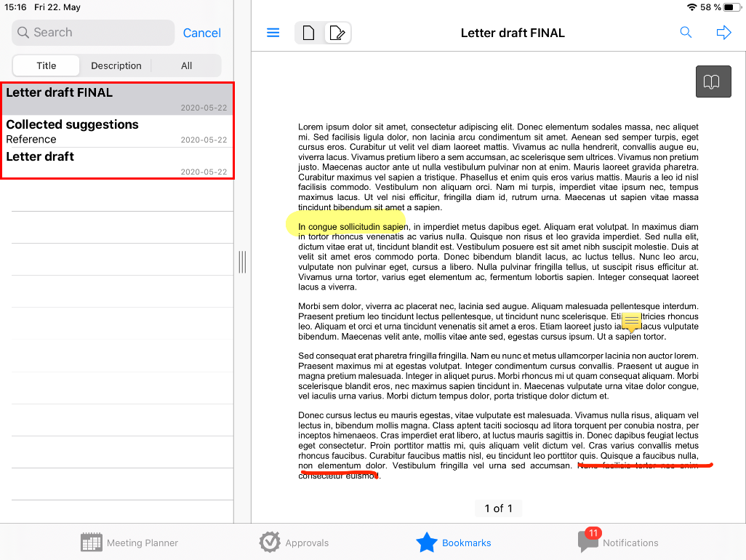Tap the yellow highlighted text annotation
The width and height of the screenshot is (746, 560).
[x=345, y=226]
